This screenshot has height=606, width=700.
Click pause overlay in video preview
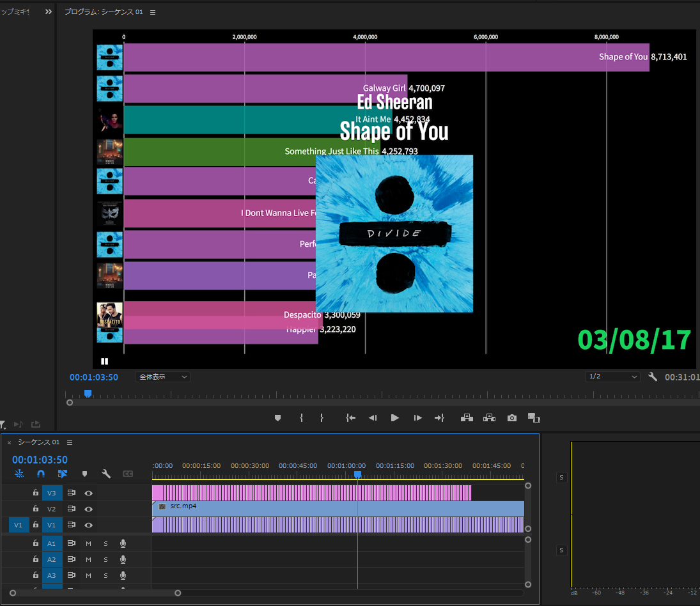[104, 361]
